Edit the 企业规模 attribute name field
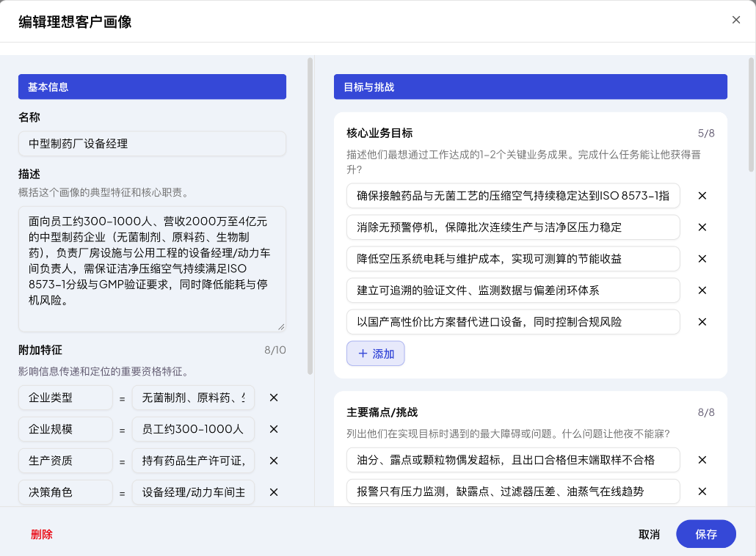The width and height of the screenshot is (756, 556). click(x=65, y=429)
